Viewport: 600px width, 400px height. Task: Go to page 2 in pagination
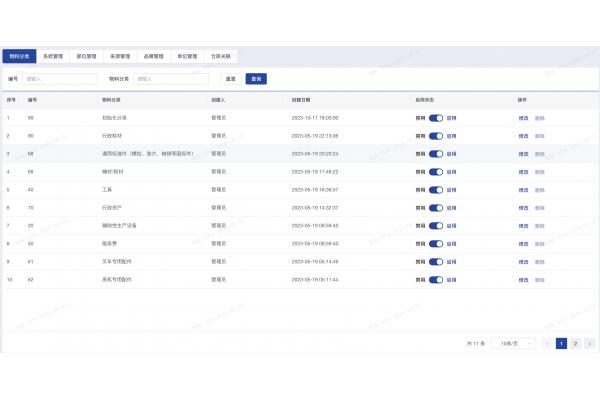point(575,343)
